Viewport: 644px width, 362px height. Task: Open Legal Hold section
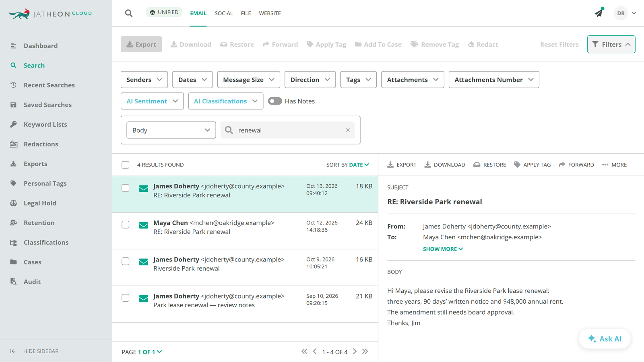[x=40, y=204]
